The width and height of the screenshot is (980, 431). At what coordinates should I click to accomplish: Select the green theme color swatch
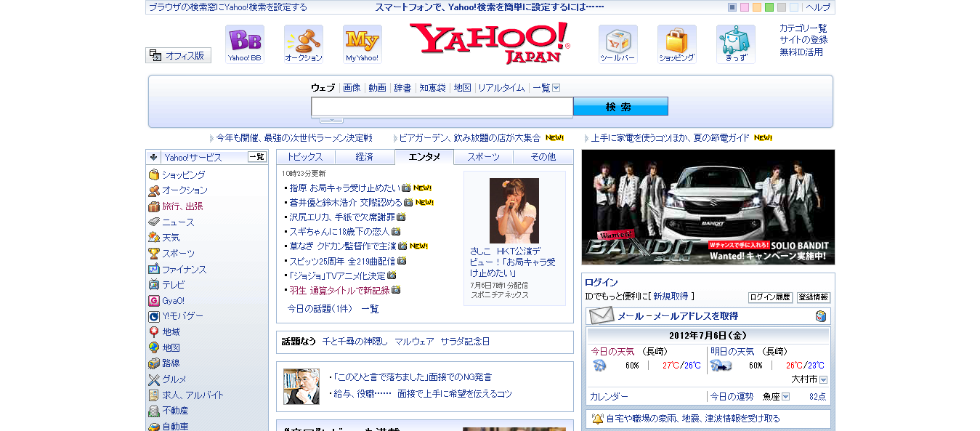[769, 7]
